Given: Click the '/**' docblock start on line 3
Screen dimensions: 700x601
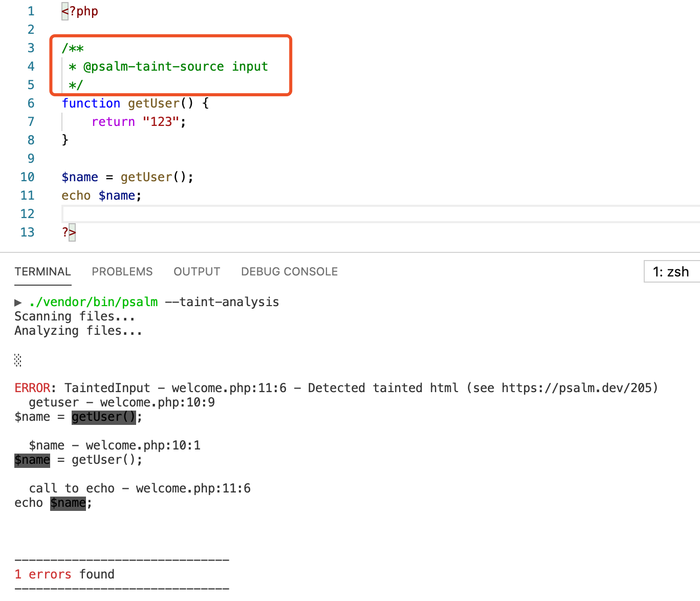Looking at the screenshot, I should [73, 48].
